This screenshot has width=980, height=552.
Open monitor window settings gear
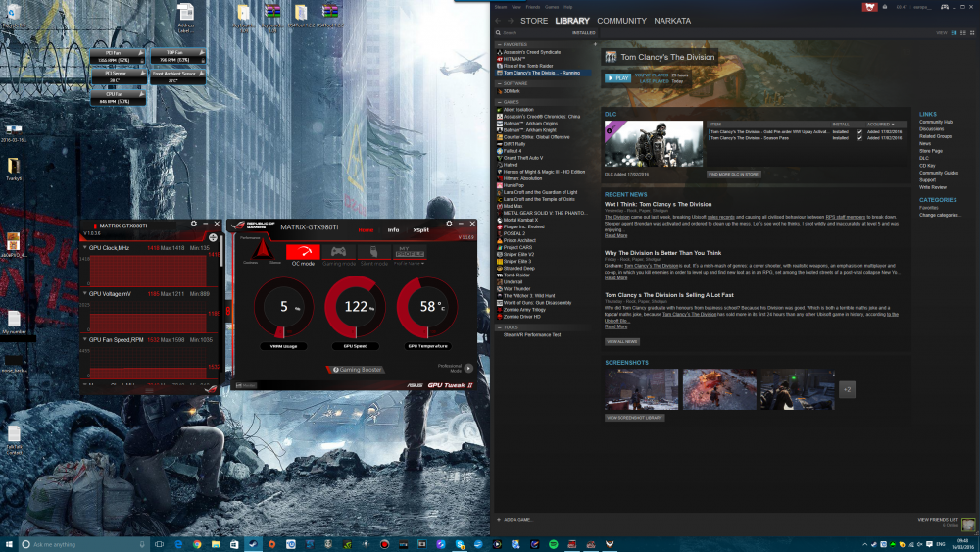pyautogui.click(x=194, y=224)
